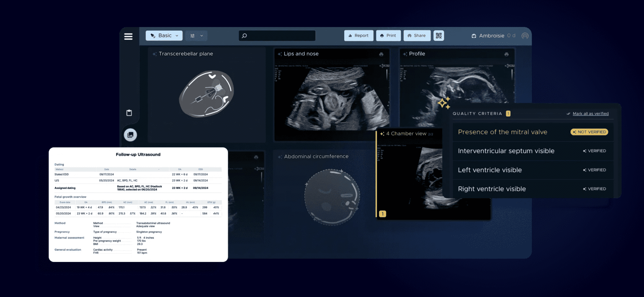Toggle the 'Presence of the mitral valve' verification status

point(589,132)
